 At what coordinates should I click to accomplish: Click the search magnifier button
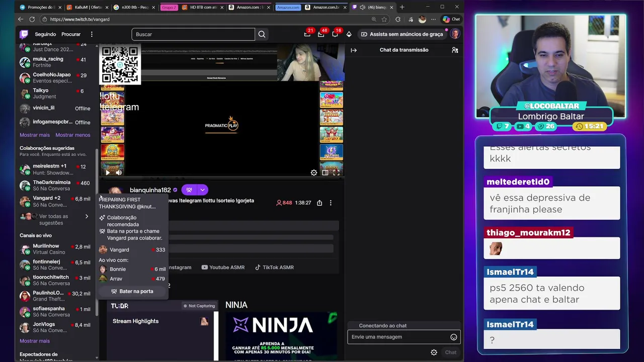(262, 34)
